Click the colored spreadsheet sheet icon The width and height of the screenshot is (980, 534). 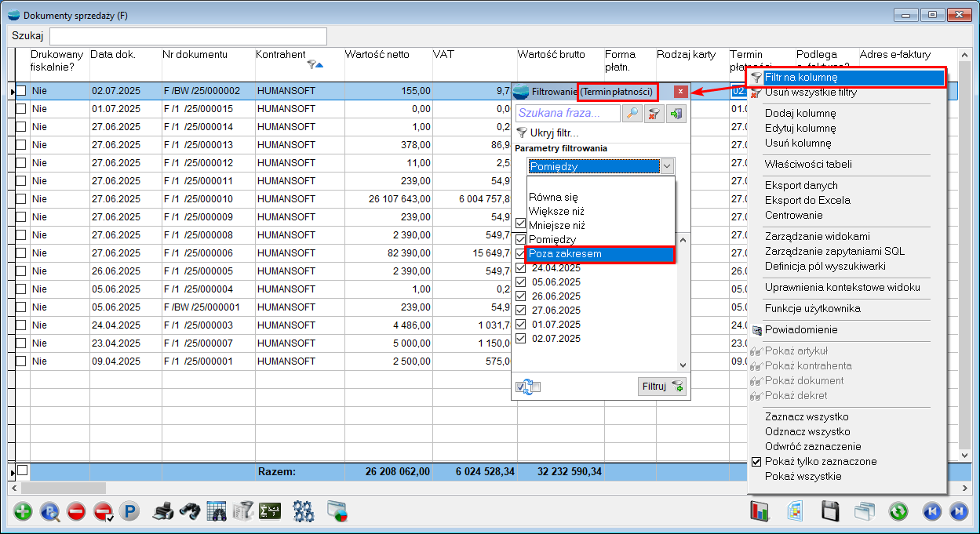796,512
